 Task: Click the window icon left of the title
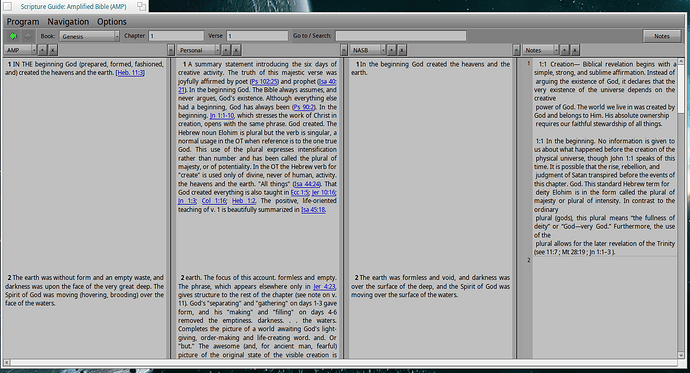tap(7, 6)
